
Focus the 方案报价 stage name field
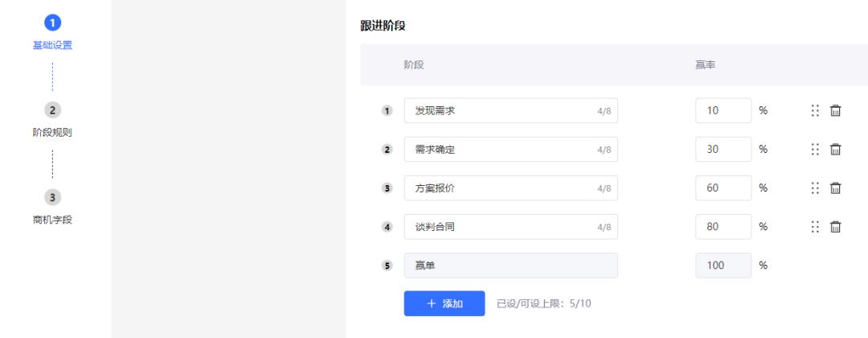[511, 188]
